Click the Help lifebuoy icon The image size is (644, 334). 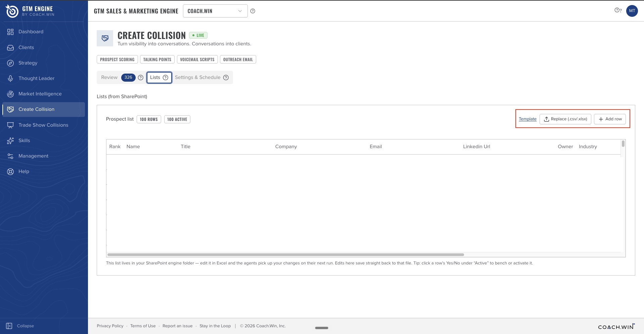pos(10,172)
